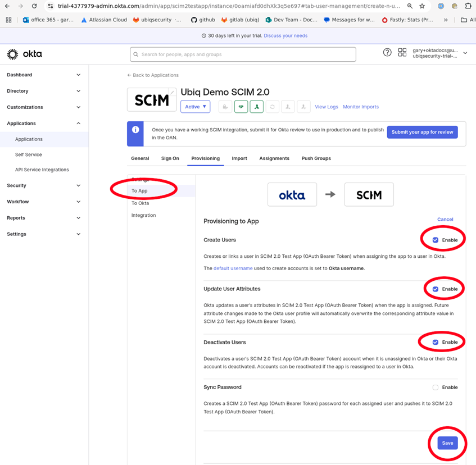Image resolution: width=476 pixels, height=465 pixels.
Task: Bookmark this page with the star icon
Action: [422, 6]
